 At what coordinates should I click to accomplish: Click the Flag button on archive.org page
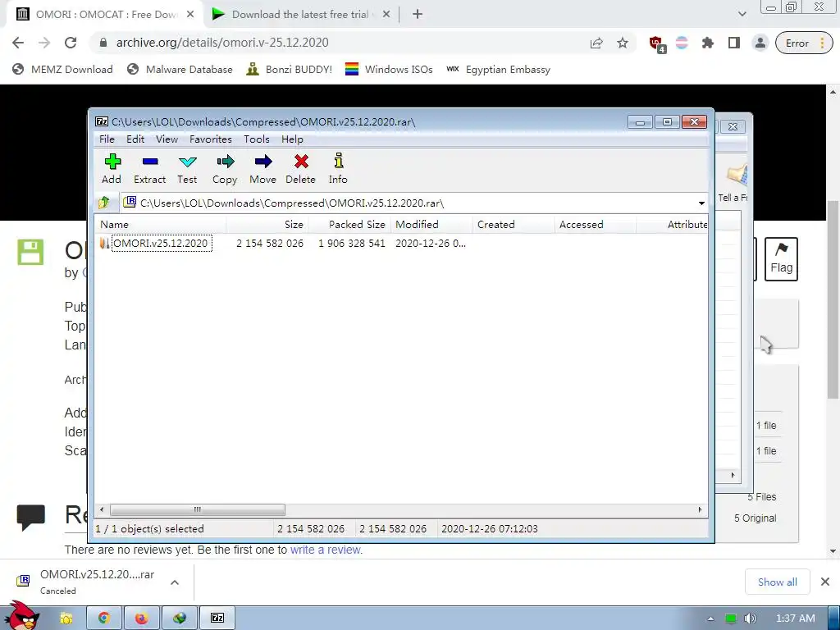(781, 259)
